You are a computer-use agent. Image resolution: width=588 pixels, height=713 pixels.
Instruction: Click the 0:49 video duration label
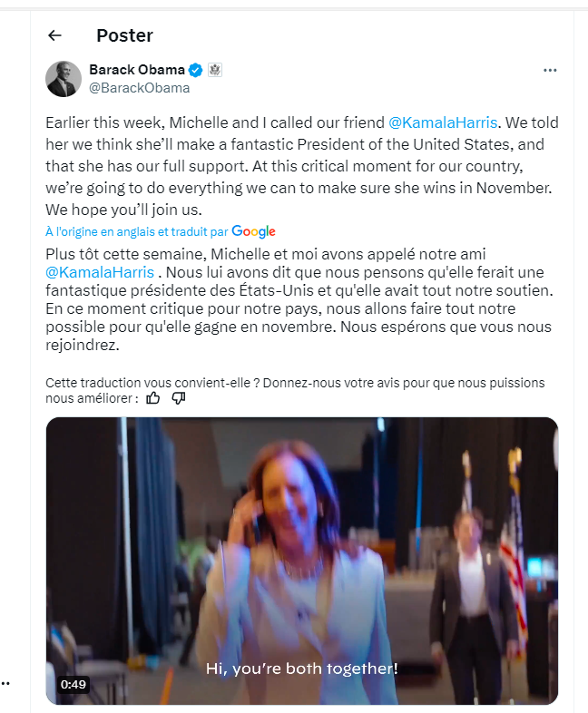click(73, 684)
